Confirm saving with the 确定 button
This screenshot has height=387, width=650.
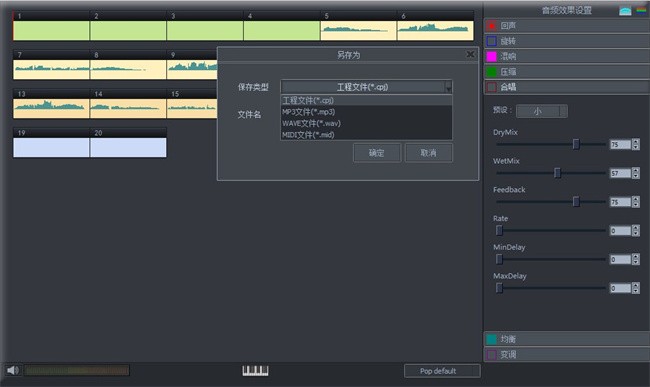point(377,153)
